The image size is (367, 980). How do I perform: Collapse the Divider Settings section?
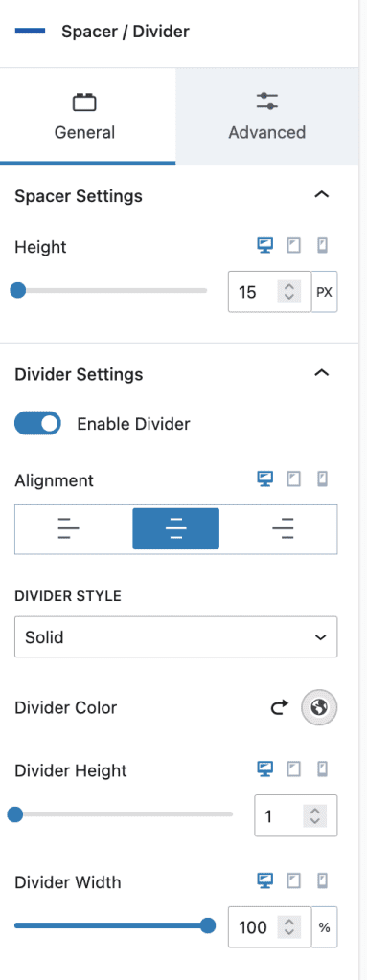point(321,373)
